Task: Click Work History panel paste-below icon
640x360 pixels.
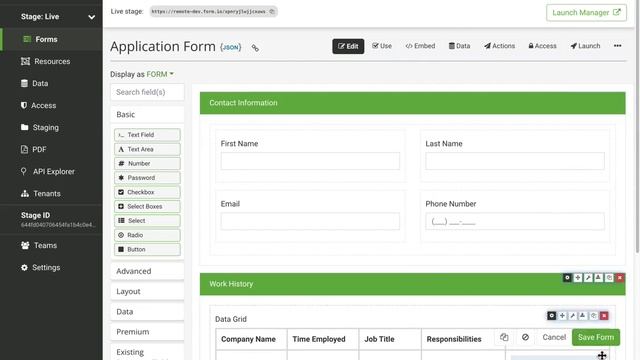Action: [x=598, y=278]
